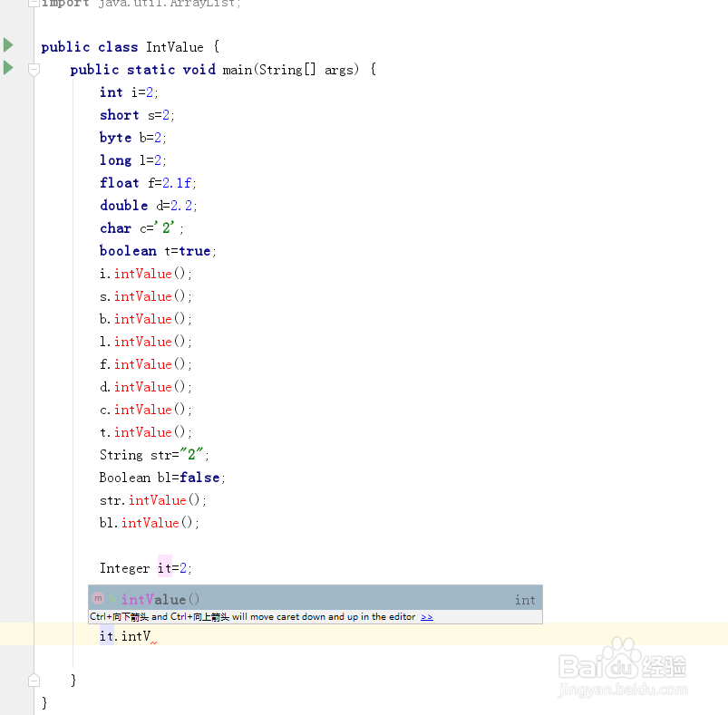Click on line String str="2";
728x715 pixels.
coord(154,455)
